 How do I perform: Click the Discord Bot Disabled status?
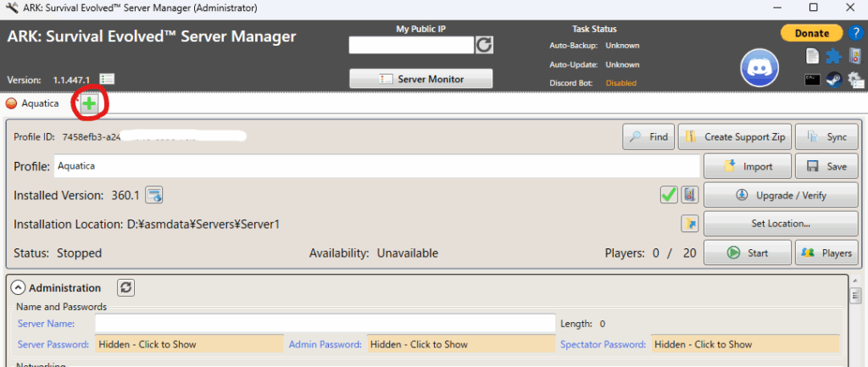coord(620,83)
